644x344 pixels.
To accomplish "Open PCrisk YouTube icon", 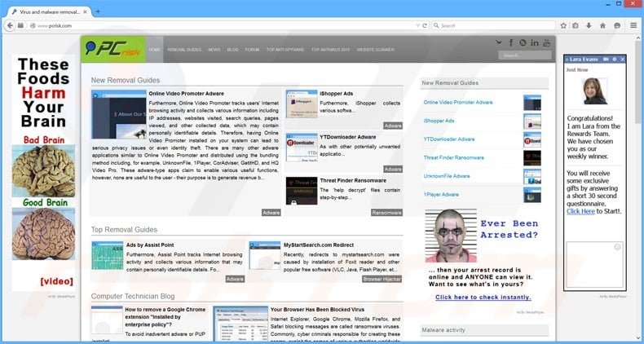I will coord(547,42).
